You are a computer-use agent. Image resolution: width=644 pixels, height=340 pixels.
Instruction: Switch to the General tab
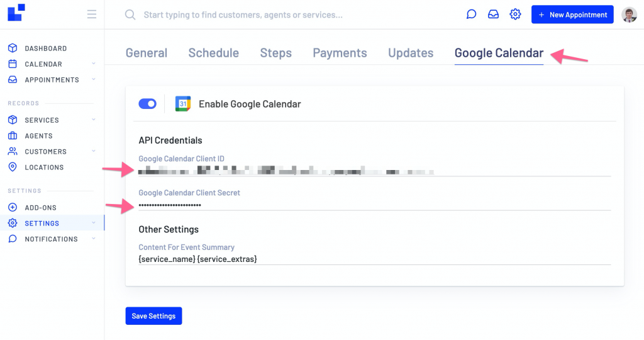(146, 53)
